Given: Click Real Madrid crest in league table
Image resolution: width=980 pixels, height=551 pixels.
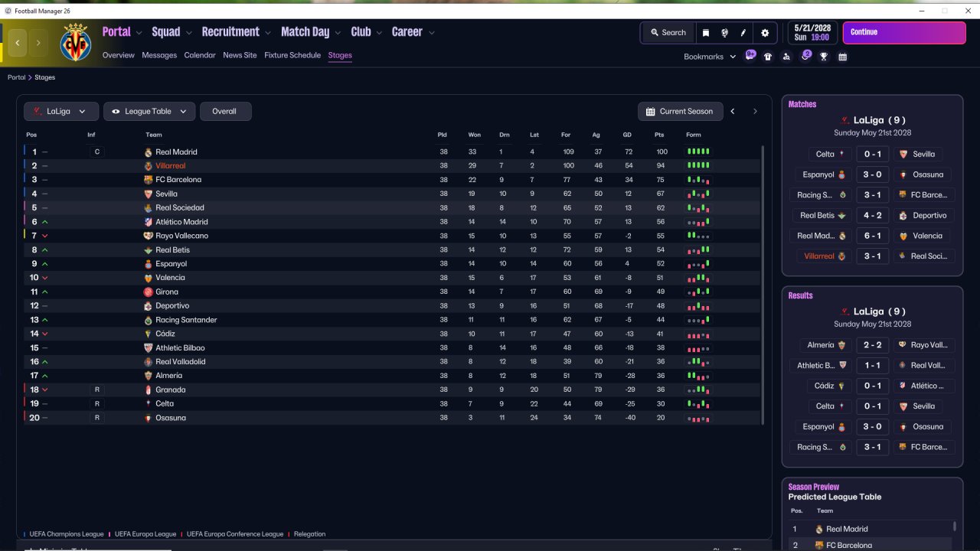Looking at the screenshot, I should coord(149,152).
